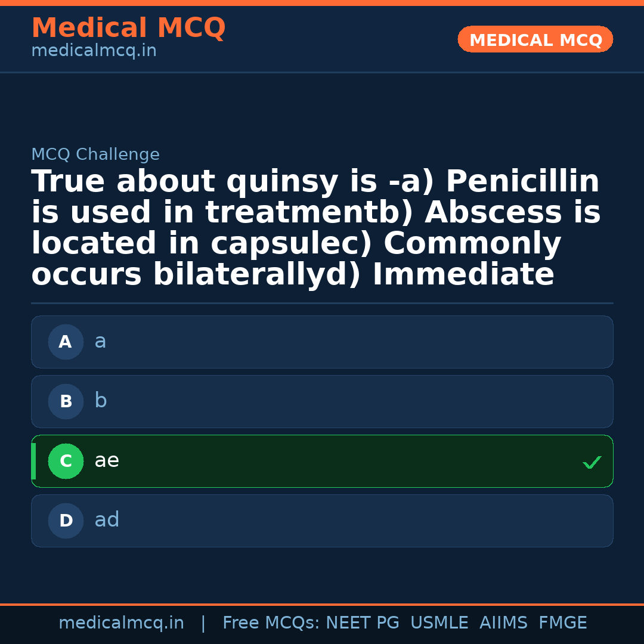Select answer option D labeled ad

(322, 521)
